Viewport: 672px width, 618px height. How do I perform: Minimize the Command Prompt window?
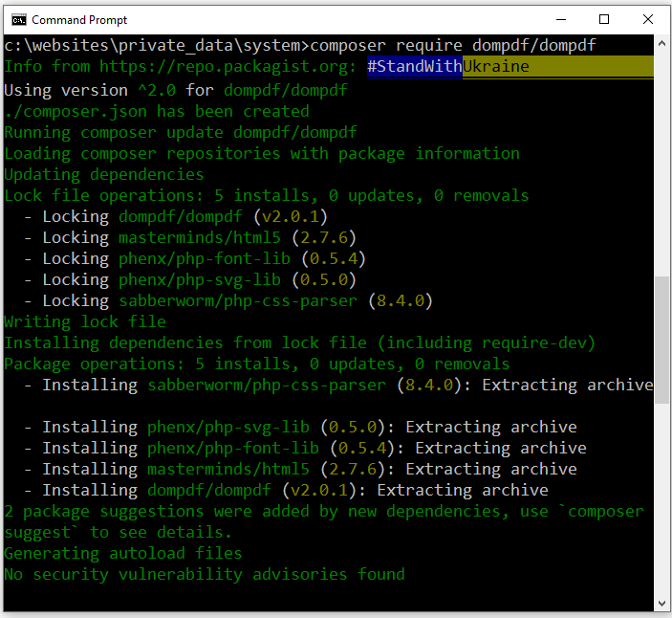tap(559, 19)
